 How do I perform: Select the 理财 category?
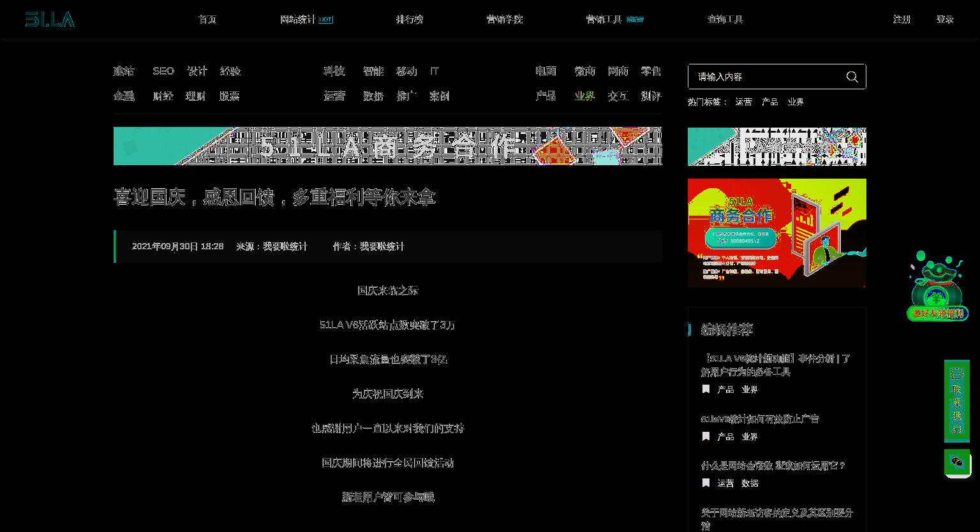196,96
